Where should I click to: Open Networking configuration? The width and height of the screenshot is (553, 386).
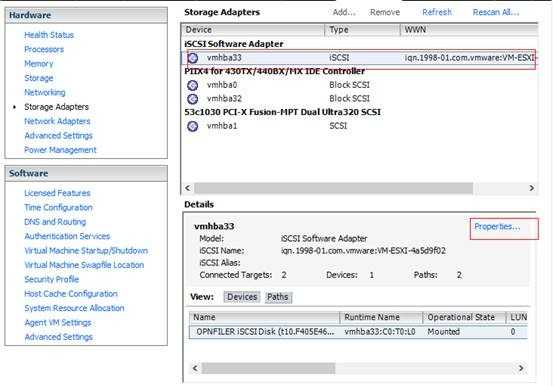pyautogui.click(x=45, y=92)
